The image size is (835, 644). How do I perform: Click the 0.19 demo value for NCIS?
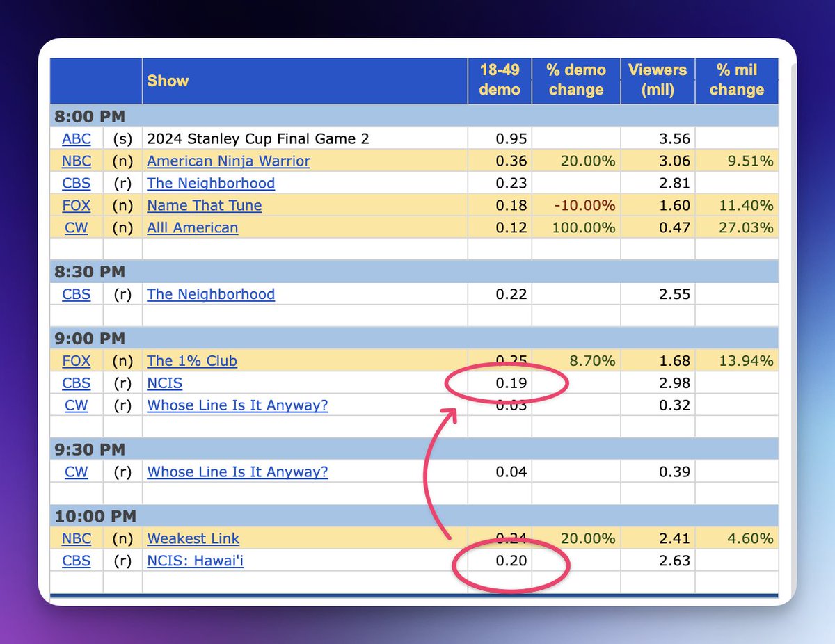[511, 383]
